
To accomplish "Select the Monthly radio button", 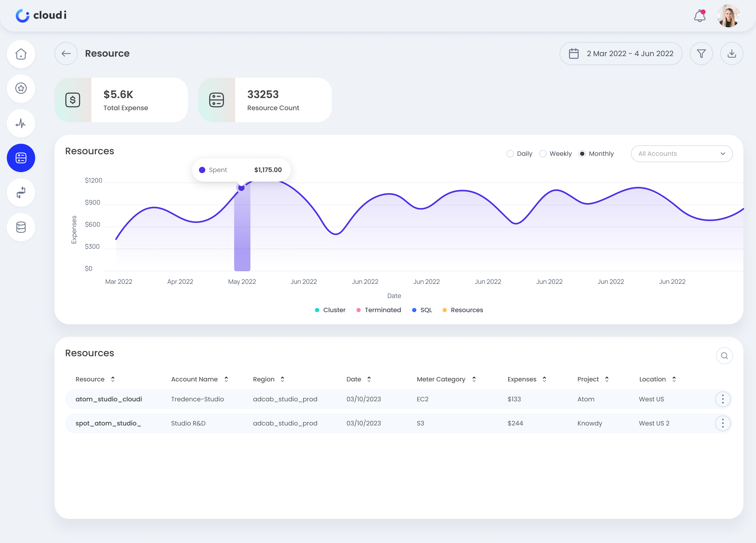I will click(x=582, y=153).
